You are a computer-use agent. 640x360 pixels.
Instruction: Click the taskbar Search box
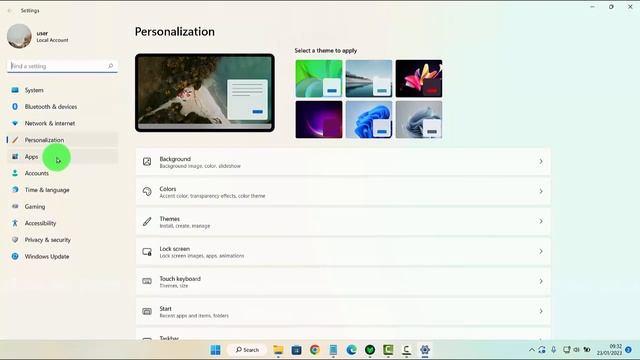[248, 350]
